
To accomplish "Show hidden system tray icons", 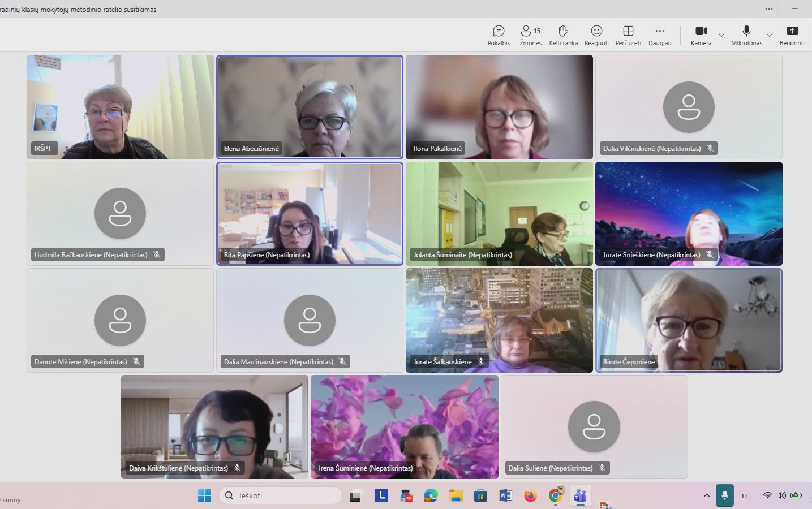I will click(706, 495).
